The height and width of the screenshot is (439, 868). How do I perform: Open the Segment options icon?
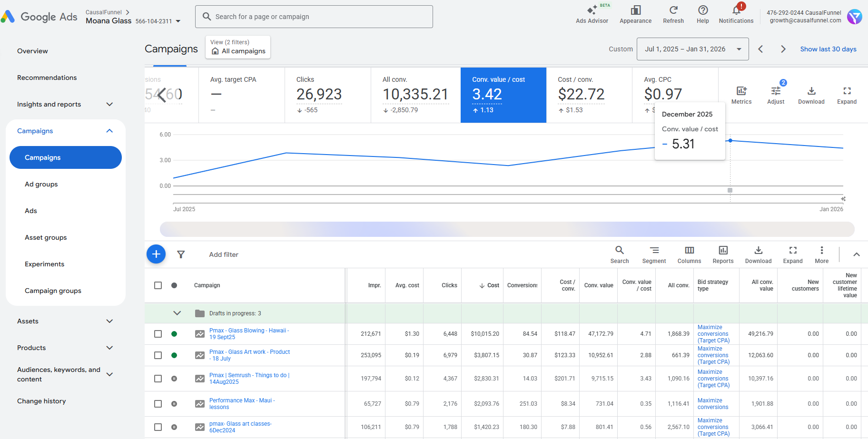pos(654,254)
